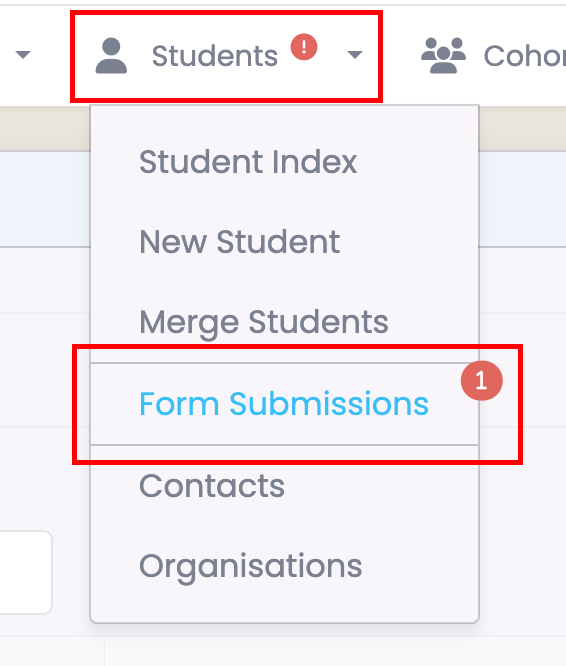The image size is (566, 666).
Task: Click blank area below Organisations in menu
Action: [284, 605]
